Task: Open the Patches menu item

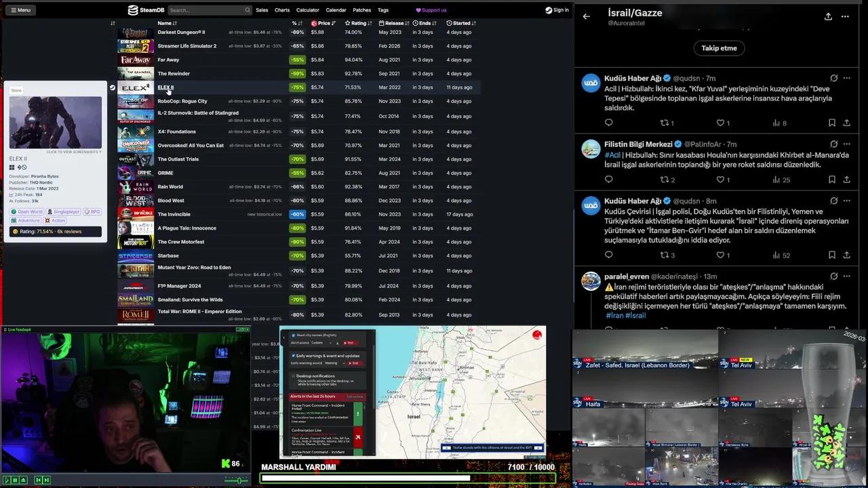Action: point(361,10)
